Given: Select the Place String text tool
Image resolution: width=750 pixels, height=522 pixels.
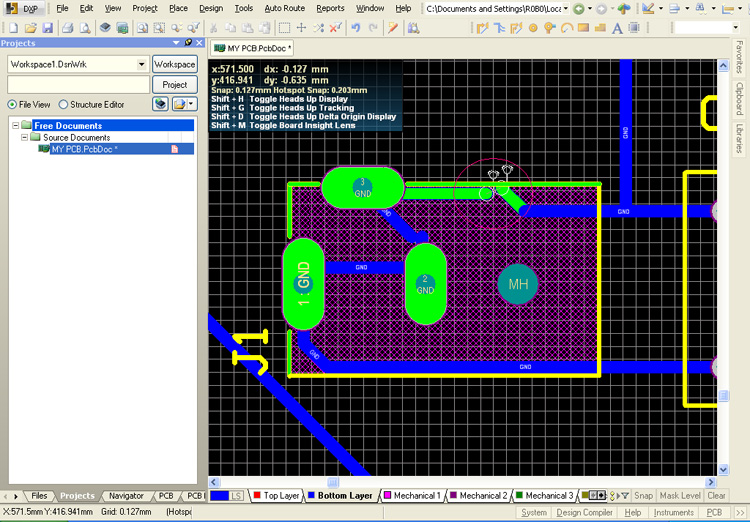Looking at the screenshot, I should (x=617, y=28).
